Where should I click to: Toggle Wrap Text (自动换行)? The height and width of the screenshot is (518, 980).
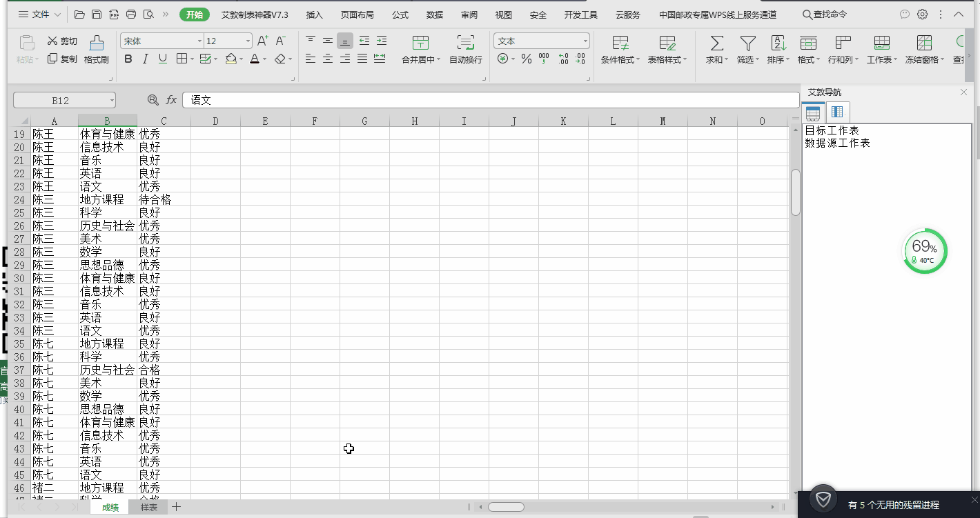(466, 50)
